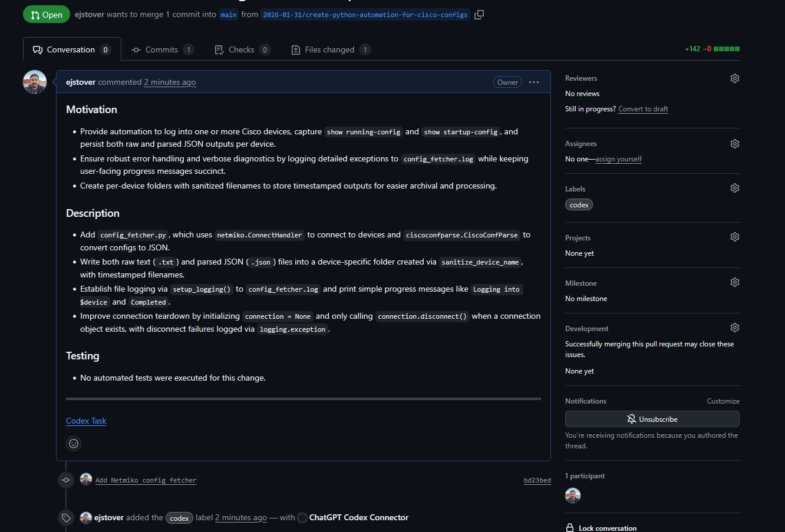Open the Codex Task link
This screenshot has width=785, height=532.
pyautogui.click(x=85, y=421)
